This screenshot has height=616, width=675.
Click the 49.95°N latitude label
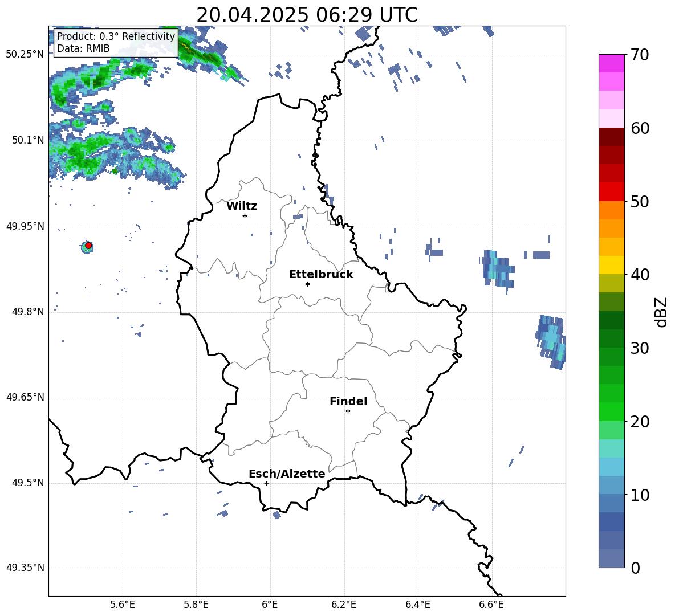tap(25, 226)
